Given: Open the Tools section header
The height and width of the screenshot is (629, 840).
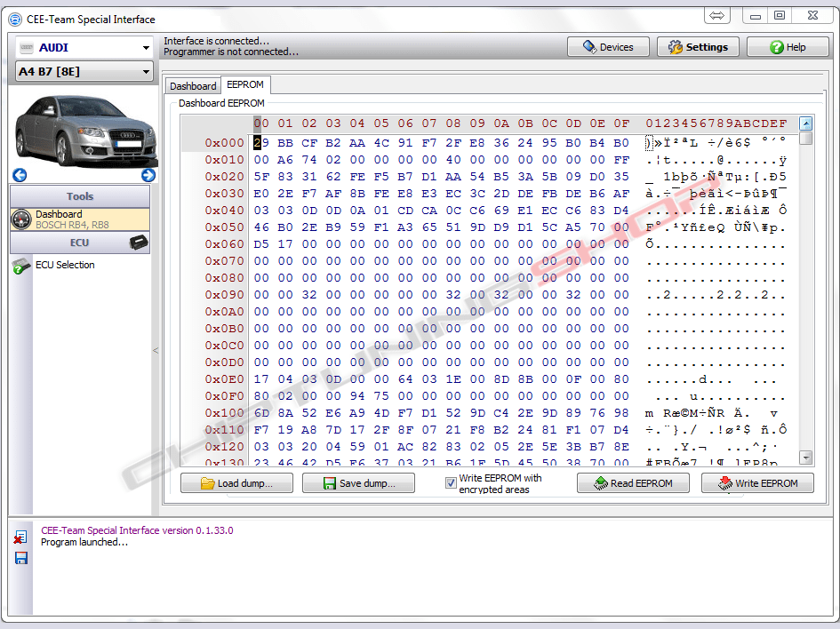Looking at the screenshot, I should (x=80, y=196).
